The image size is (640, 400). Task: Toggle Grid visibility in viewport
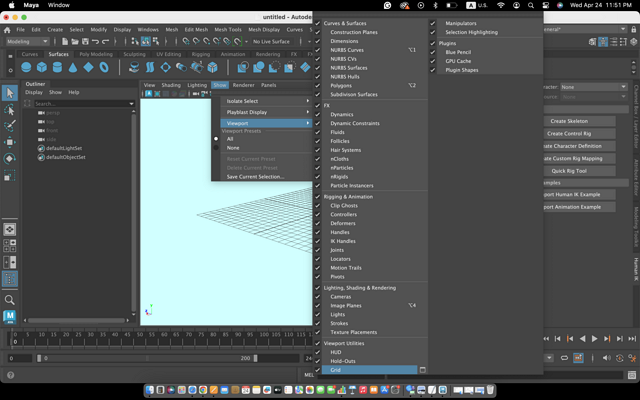(318, 370)
